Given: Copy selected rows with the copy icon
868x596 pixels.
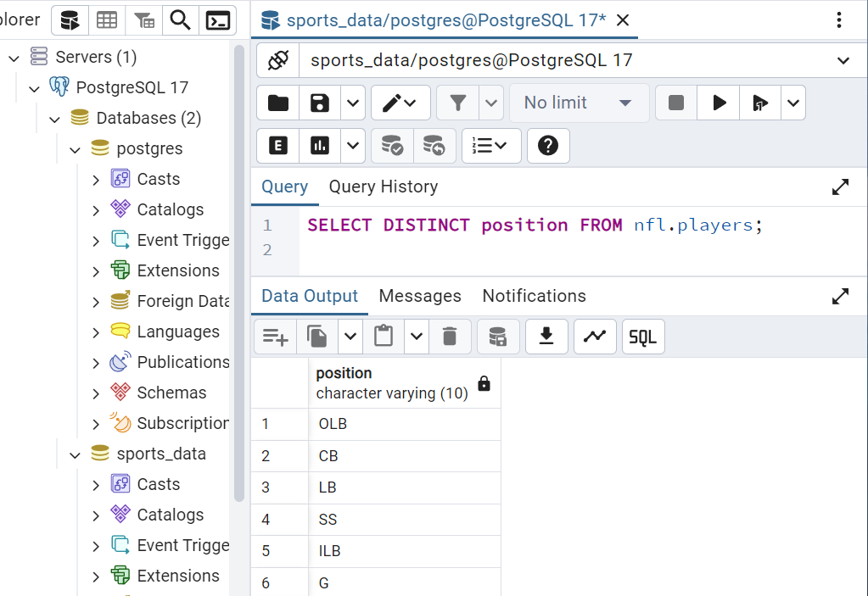Looking at the screenshot, I should 317,337.
